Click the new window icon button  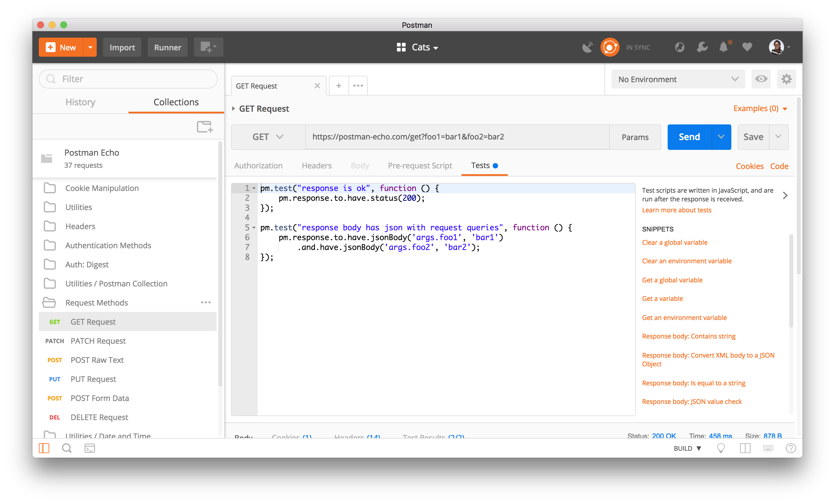coord(208,47)
